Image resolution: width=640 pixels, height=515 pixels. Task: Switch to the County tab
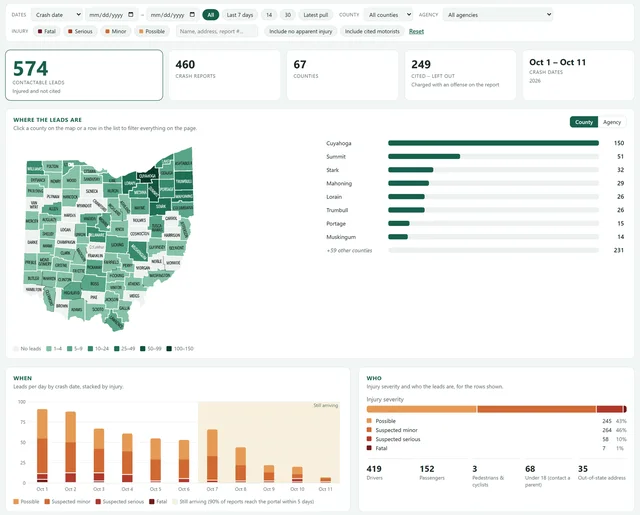coord(584,122)
